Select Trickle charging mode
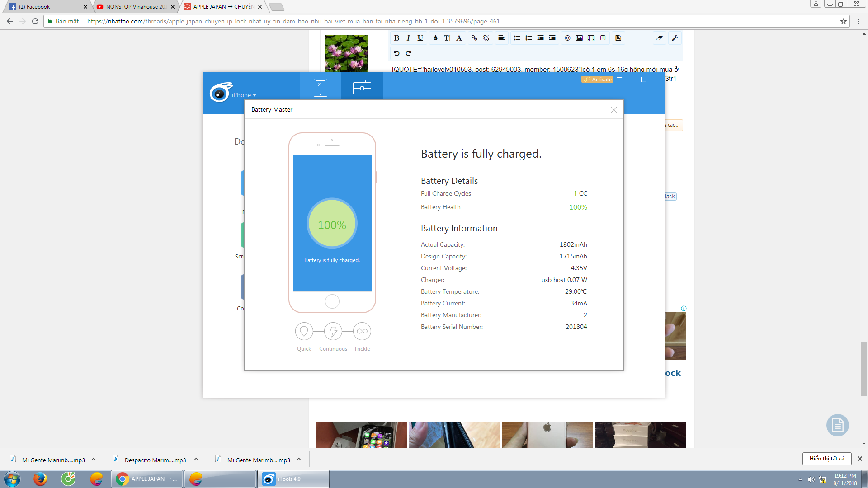 coord(362,332)
